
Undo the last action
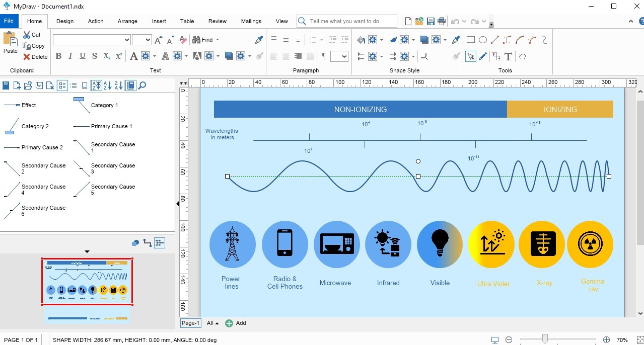[x=455, y=21]
